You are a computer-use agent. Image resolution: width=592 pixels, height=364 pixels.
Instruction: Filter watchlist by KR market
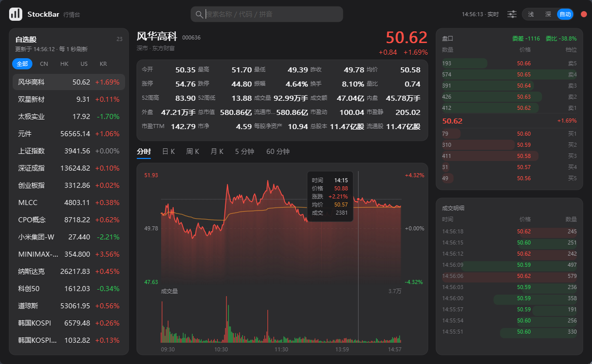tap(103, 64)
